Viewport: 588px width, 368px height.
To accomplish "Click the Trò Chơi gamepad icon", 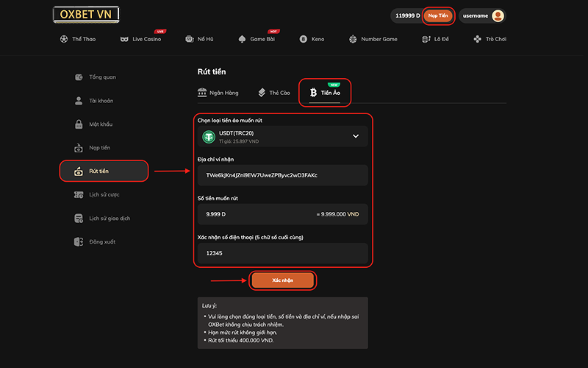I will pyautogui.click(x=478, y=39).
